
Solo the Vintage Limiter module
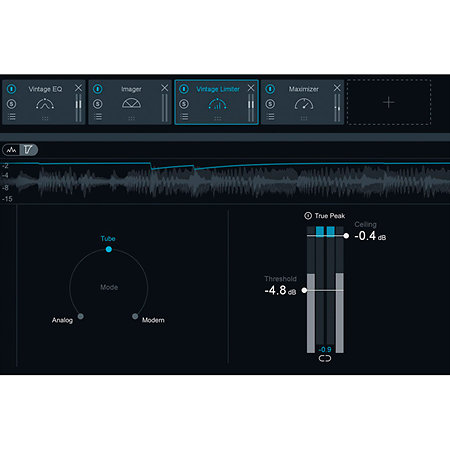coord(184,104)
